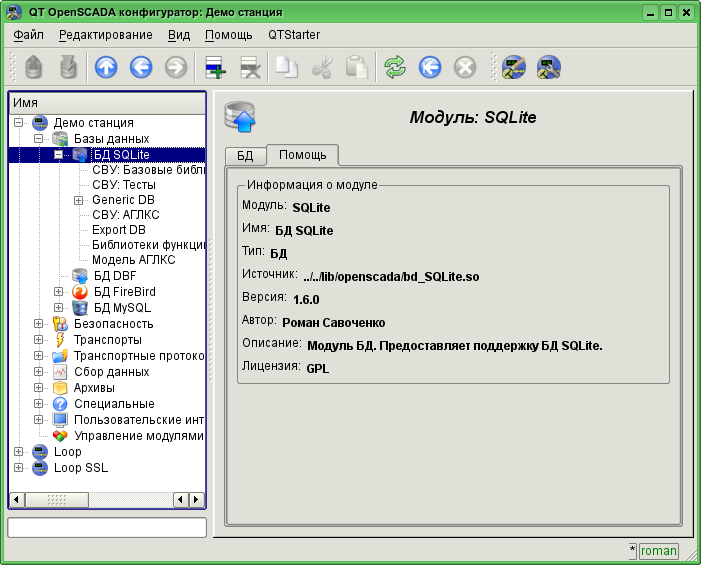Open the QTStarter menu
701x565 pixels.
[294, 35]
